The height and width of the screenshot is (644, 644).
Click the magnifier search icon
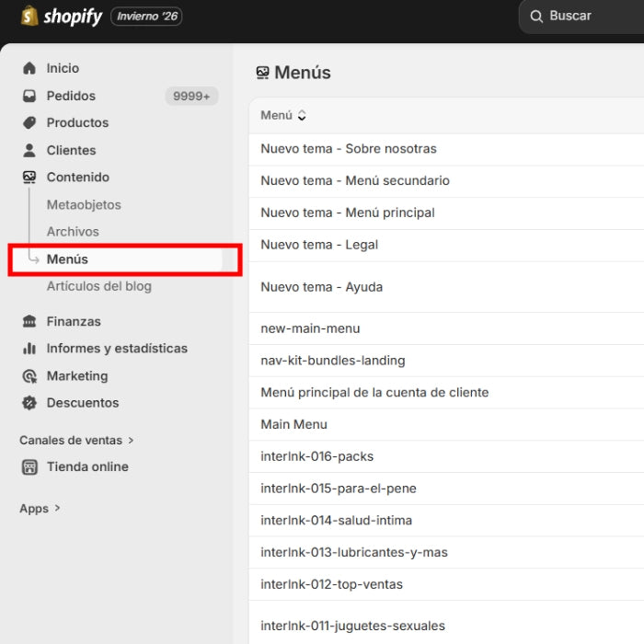536,17
